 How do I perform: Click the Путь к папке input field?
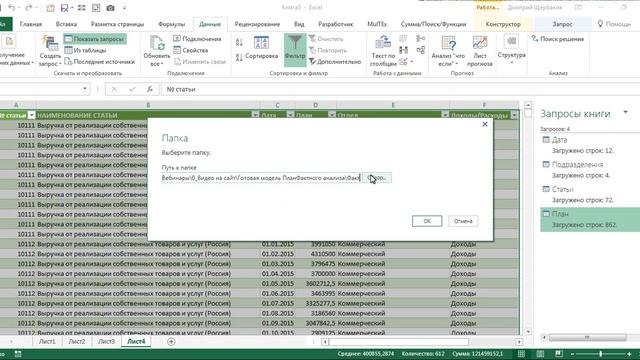coord(261,178)
